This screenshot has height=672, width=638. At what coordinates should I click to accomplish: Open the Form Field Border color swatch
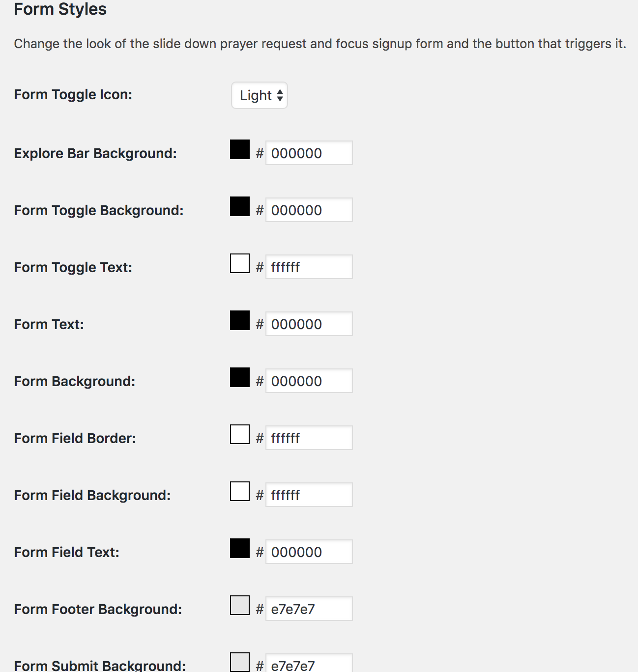[240, 434]
